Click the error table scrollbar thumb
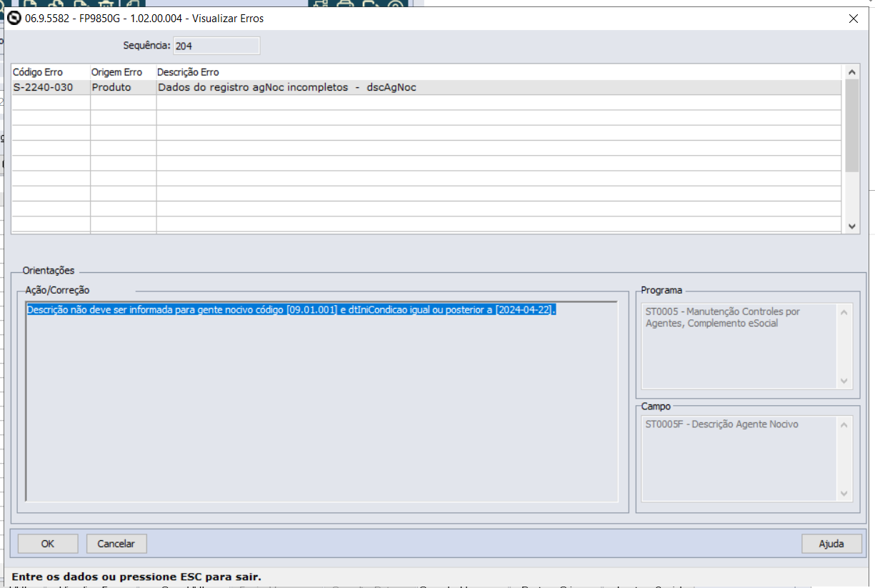This screenshot has height=588, width=875. [x=851, y=126]
